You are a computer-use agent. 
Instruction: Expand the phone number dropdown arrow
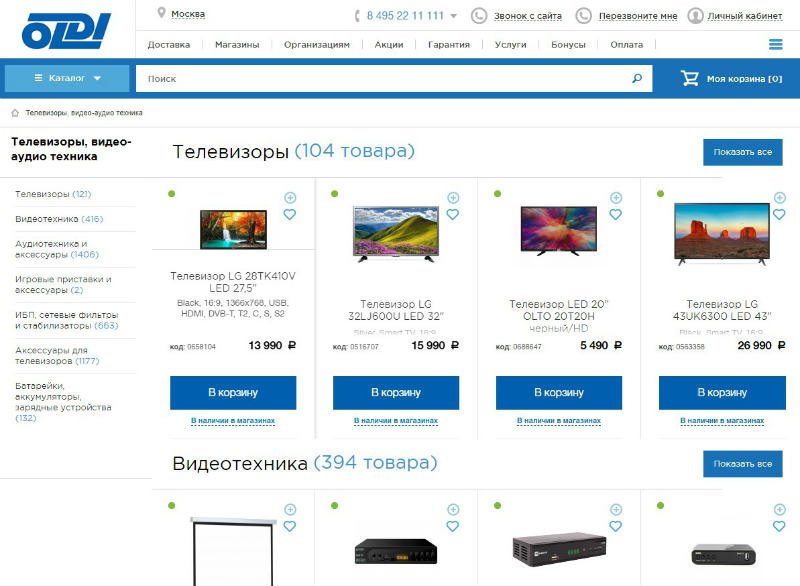click(x=454, y=16)
